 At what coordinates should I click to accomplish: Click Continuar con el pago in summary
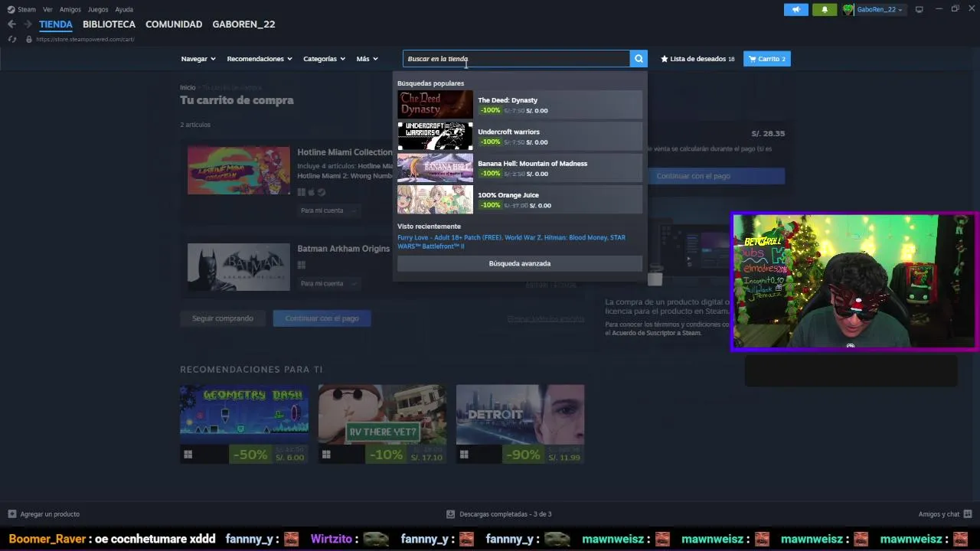pyautogui.click(x=693, y=176)
